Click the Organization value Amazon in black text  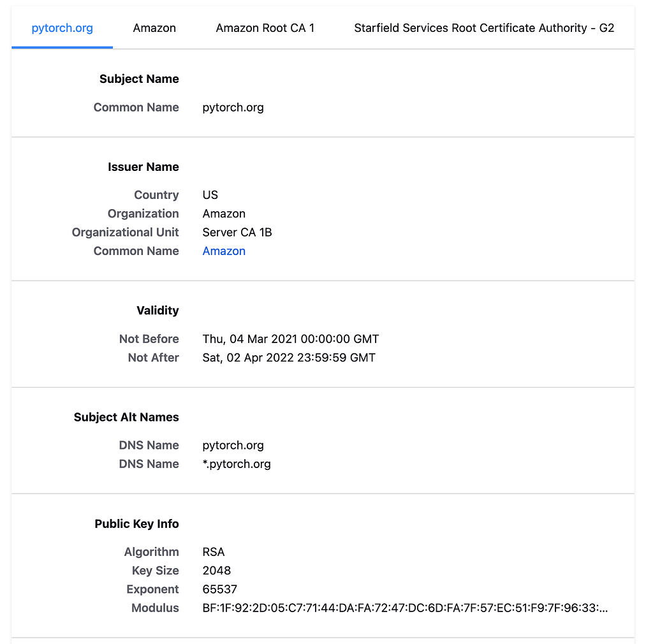point(224,214)
